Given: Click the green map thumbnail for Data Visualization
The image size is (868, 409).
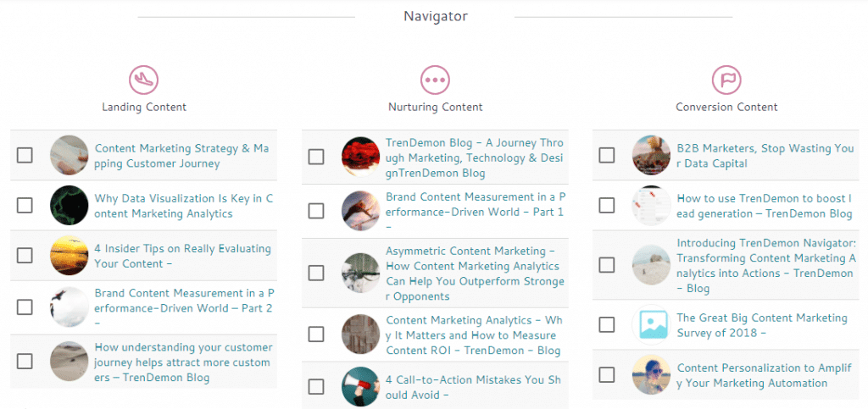Looking at the screenshot, I should pyautogui.click(x=70, y=205).
